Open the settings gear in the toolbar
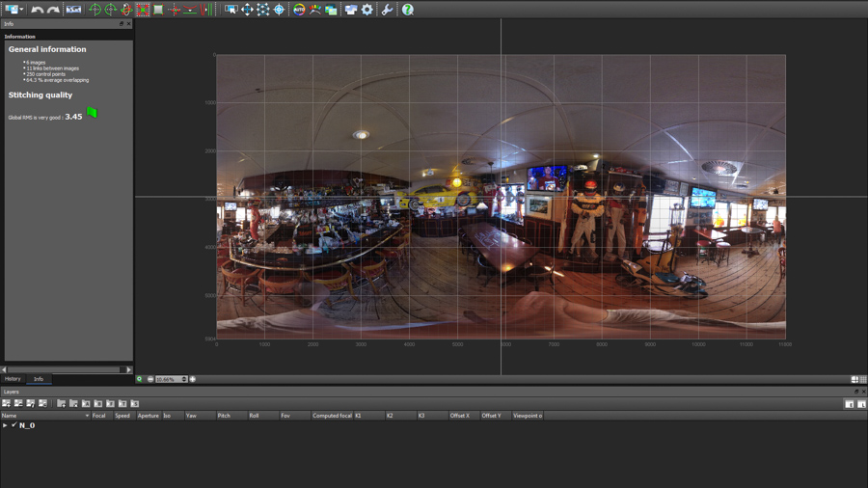Screen dimensions: 868x488 coord(367,10)
